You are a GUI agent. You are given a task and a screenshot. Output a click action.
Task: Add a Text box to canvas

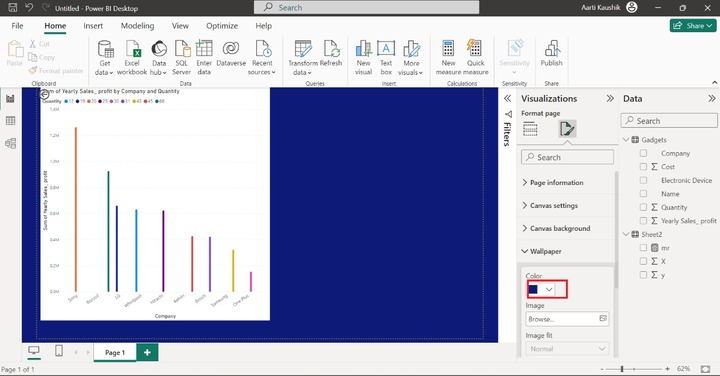(x=386, y=58)
